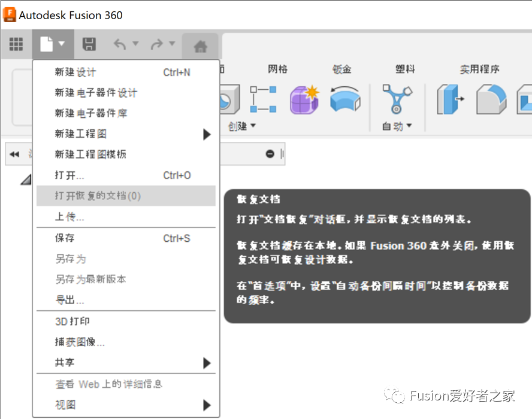Choose 打开... menu item
Image resolution: width=532 pixels, height=419 pixels.
(x=126, y=175)
